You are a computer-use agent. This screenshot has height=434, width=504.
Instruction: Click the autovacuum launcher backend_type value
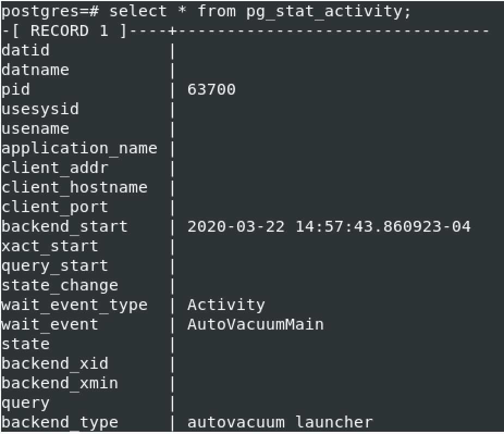click(x=280, y=422)
